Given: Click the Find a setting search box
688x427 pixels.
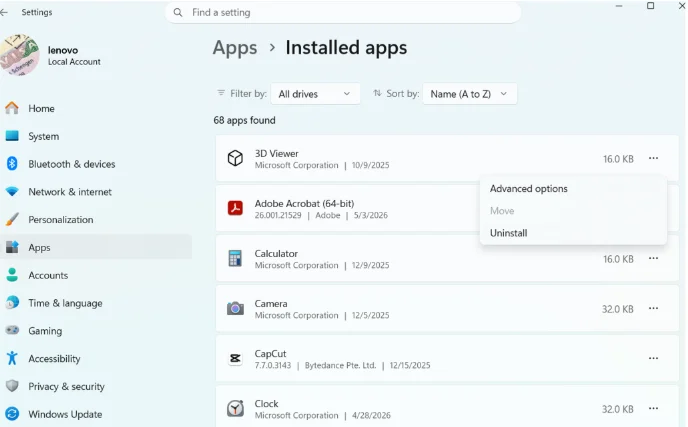Looking at the screenshot, I should [343, 12].
